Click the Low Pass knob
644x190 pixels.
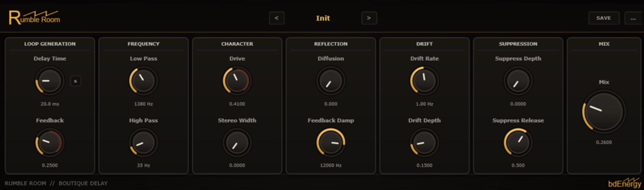pyautogui.click(x=144, y=81)
